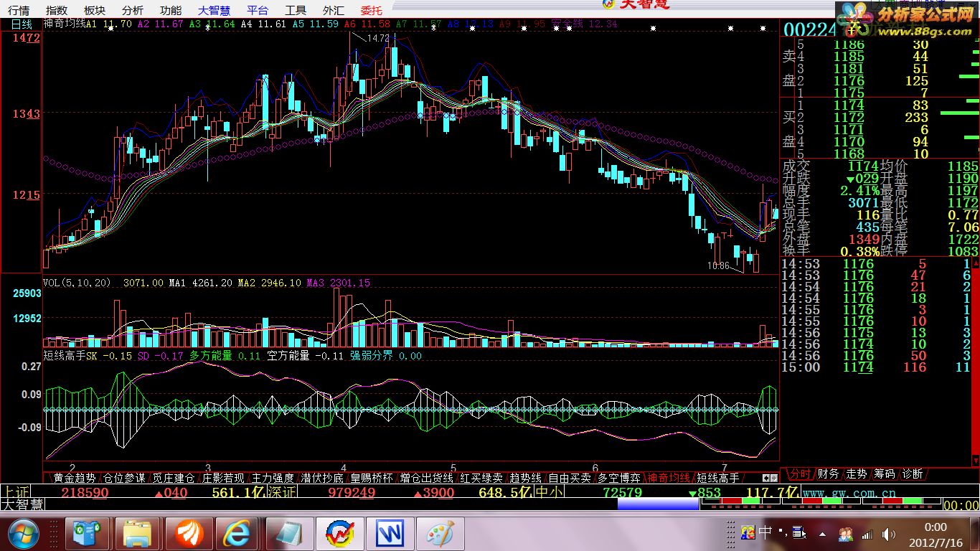Click the 上证 index label

tap(15, 492)
